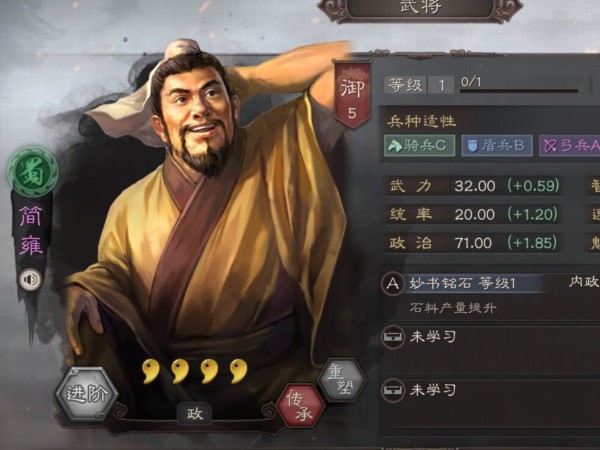Click the 武力 32.00 attribute row
Image resolution: width=600 pixels, height=450 pixels.
click(x=474, y=186)
